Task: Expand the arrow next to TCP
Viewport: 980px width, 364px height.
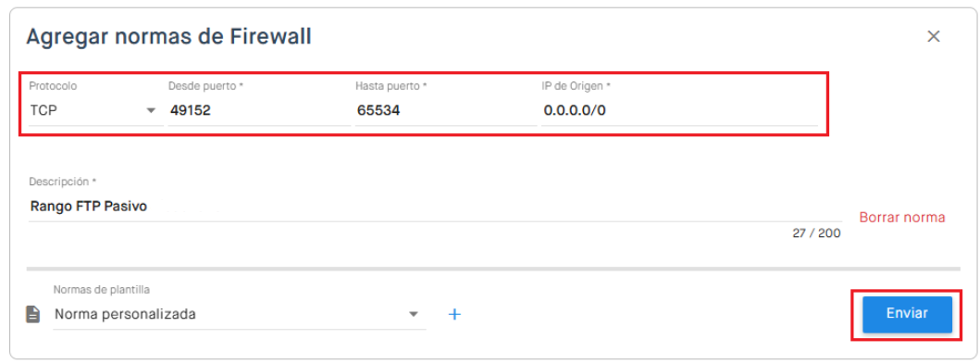Action: [151, 111]
